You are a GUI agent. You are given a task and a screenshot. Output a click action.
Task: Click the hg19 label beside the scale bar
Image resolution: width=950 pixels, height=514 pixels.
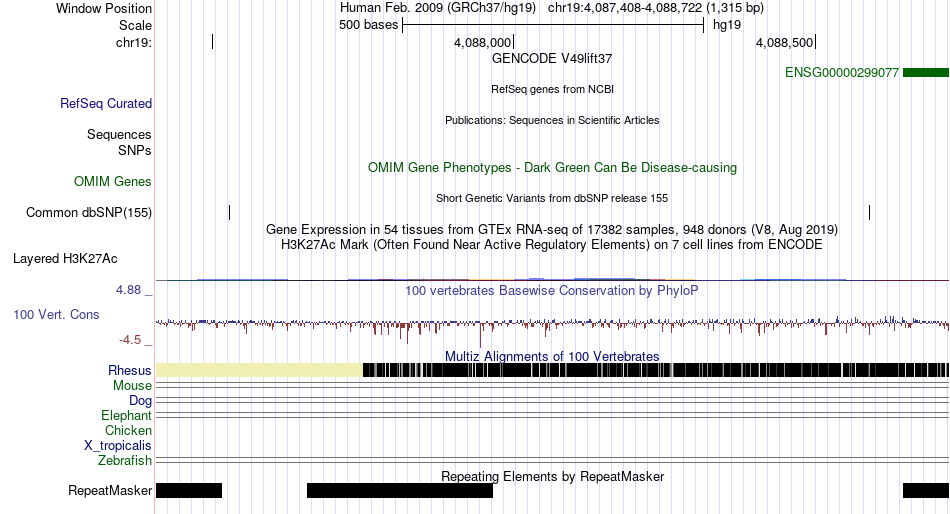coord(726,25)
